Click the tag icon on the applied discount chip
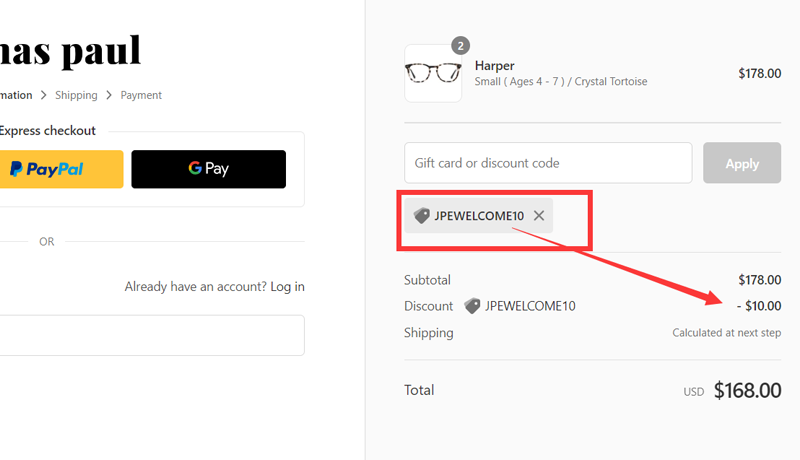 tap(421, 216)
